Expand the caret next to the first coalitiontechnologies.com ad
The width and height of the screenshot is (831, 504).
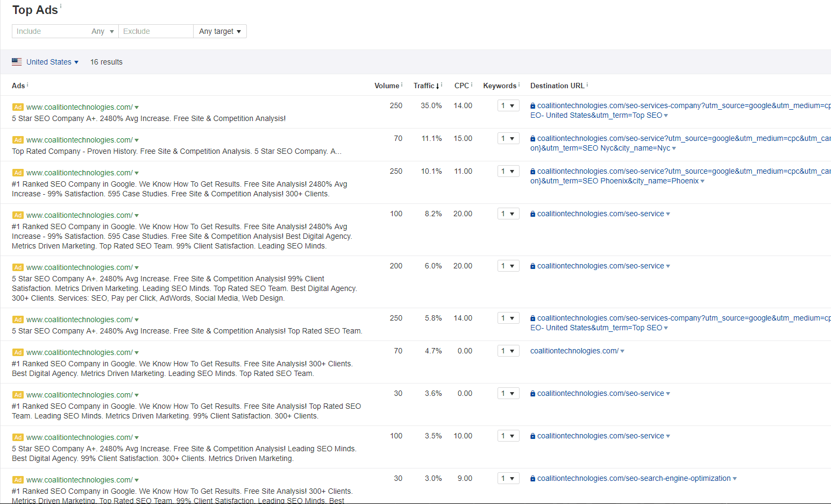point(137,107)
